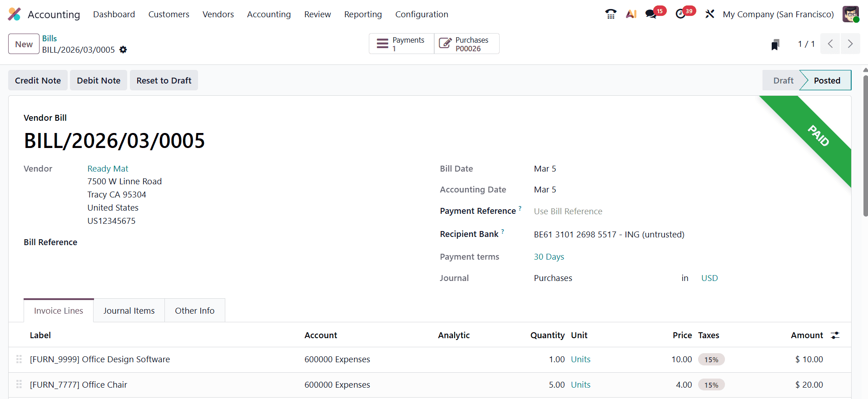Open activities clock with 39 badge
This screenshot has height=399, width=868.
684,13
